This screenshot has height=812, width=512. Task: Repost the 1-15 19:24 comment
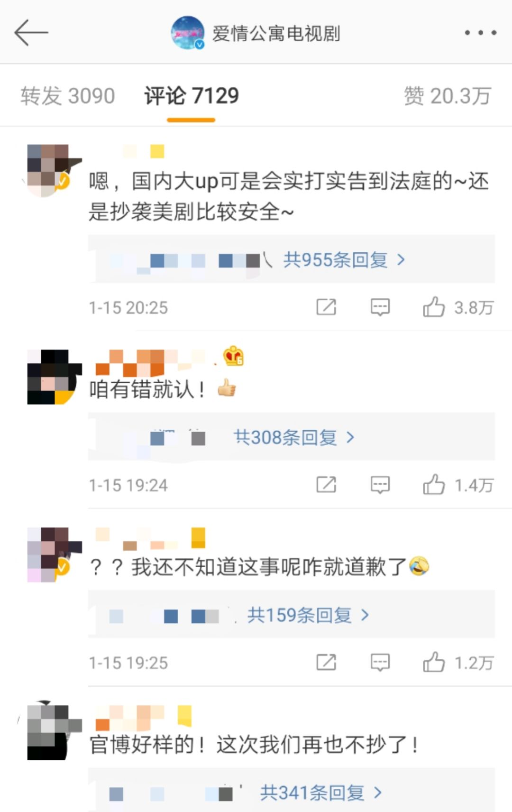click(326, 485)
